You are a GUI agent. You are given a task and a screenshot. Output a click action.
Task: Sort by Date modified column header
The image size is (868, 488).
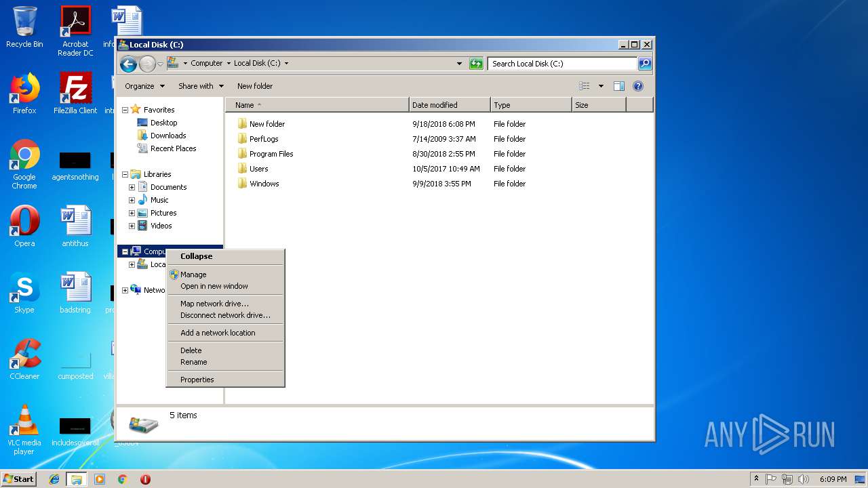tap(450, 105)
